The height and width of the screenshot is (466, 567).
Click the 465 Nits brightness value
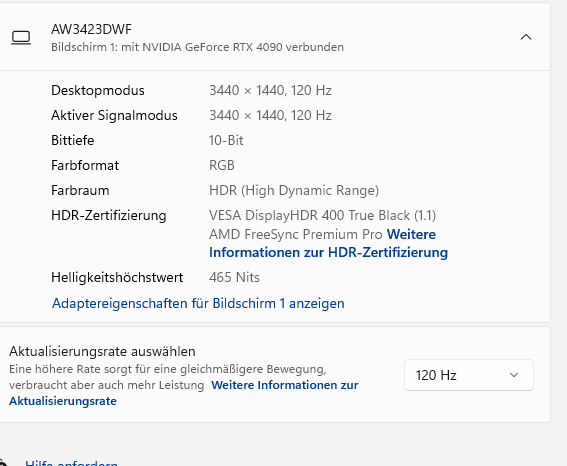click(x=234, y=277)
